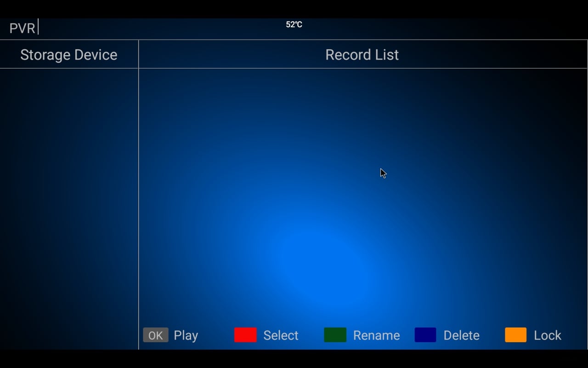588x368 pixels.
Task: Click the PVR title label
Action: pos(22,28)
